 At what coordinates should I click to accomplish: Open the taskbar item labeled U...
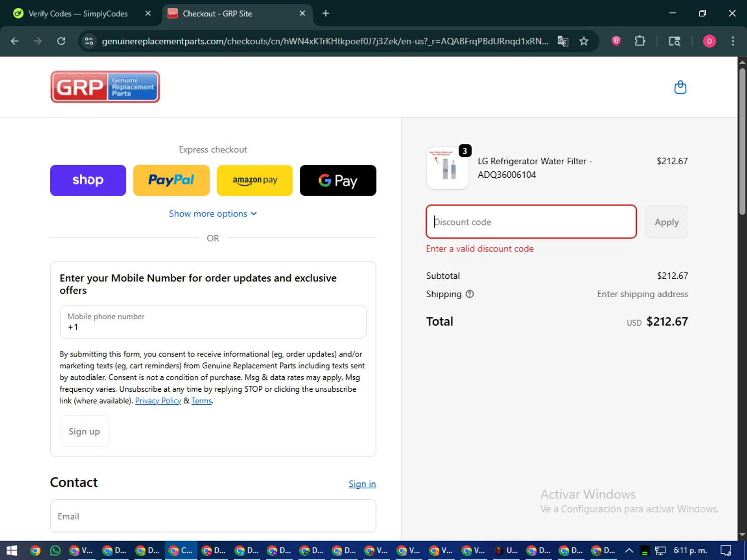pos(506,550)
